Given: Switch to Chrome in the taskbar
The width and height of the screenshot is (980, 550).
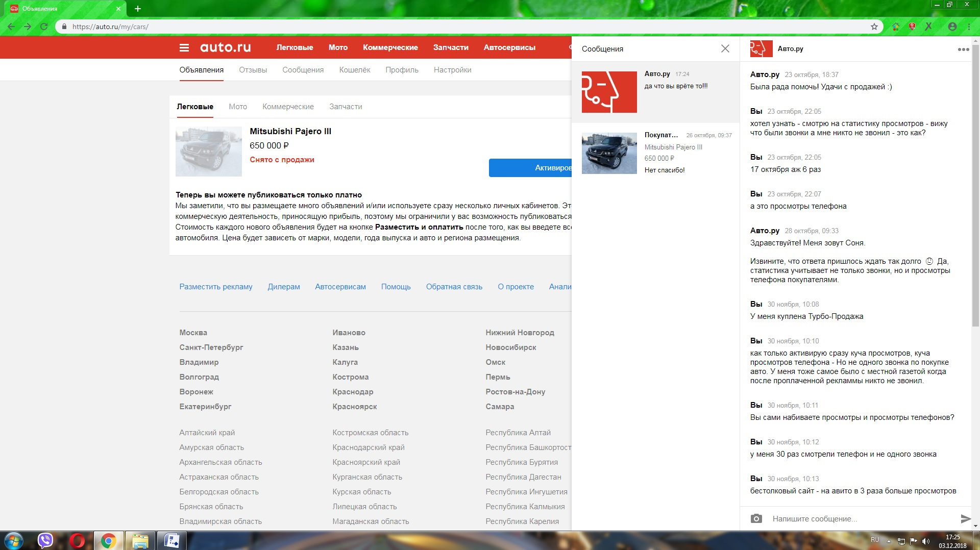Looking at the screenshot, I should click(x=108, y=540).
